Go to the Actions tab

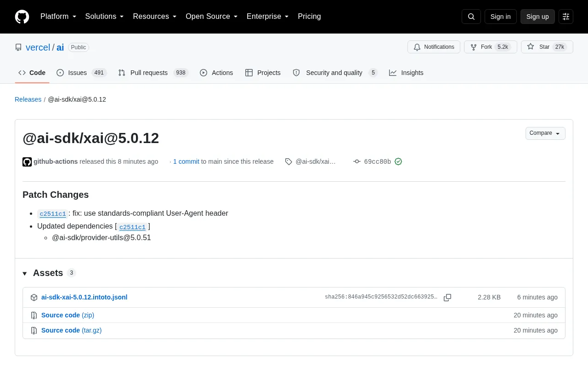click(x=216, y=73)
